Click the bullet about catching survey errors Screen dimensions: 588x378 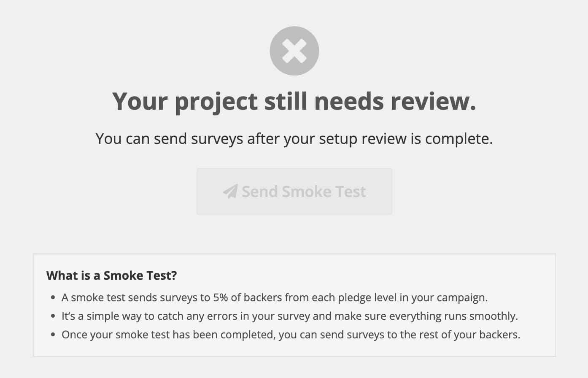point(289,316)
